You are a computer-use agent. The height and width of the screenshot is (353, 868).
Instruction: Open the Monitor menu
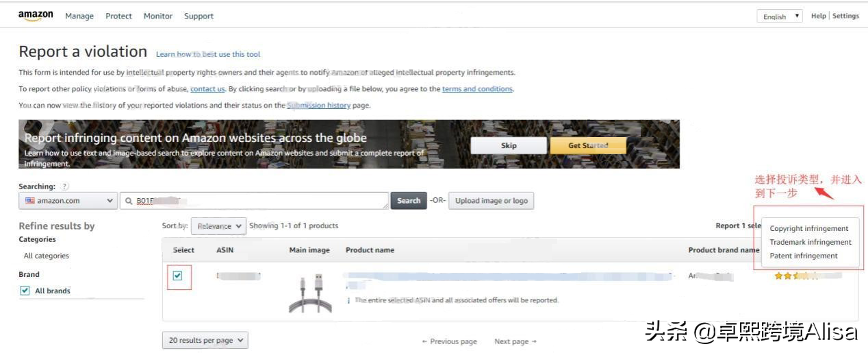[x=158, y=16]
